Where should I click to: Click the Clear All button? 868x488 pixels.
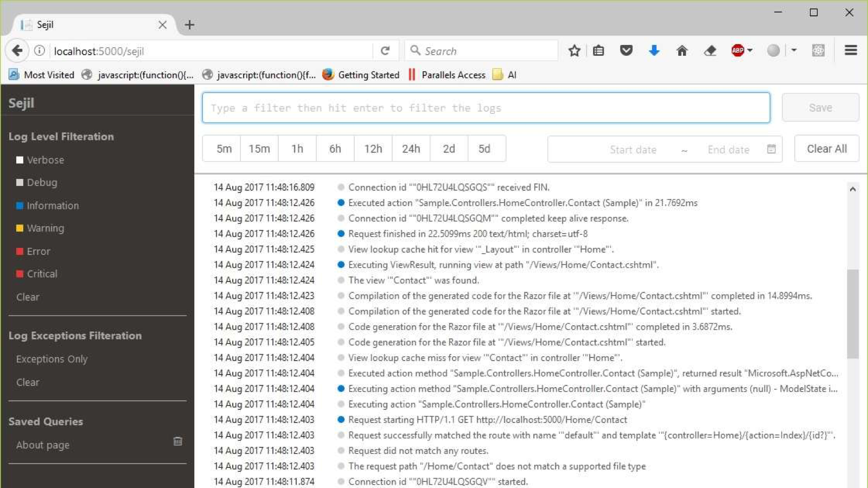(x=826, y=149)
